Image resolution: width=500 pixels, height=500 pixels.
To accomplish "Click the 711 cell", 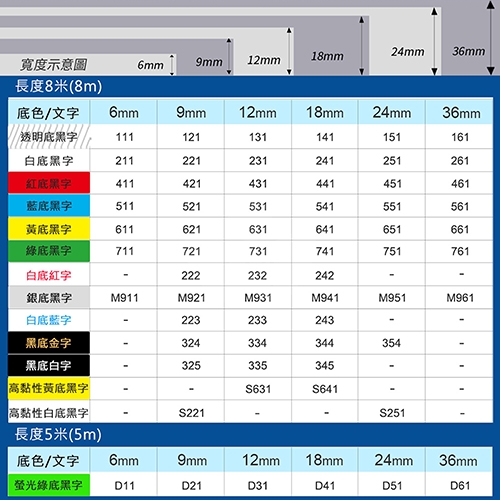I will point(125,251).
